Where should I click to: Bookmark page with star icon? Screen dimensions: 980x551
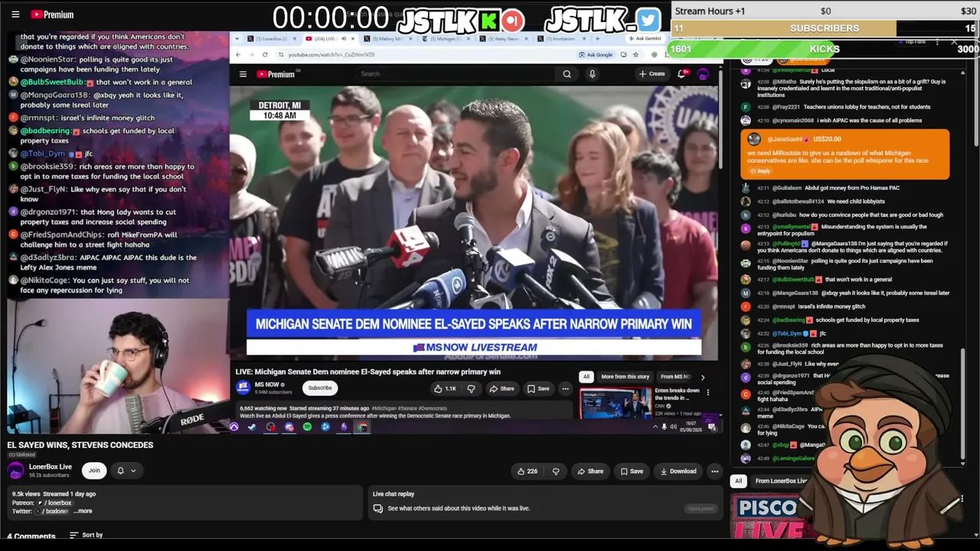click(x=635, y=54)
